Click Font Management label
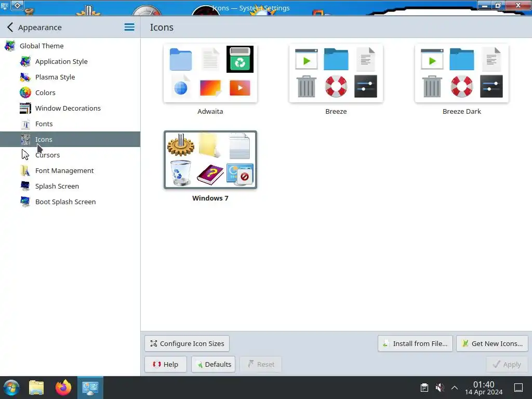 (x=64, y=170)
